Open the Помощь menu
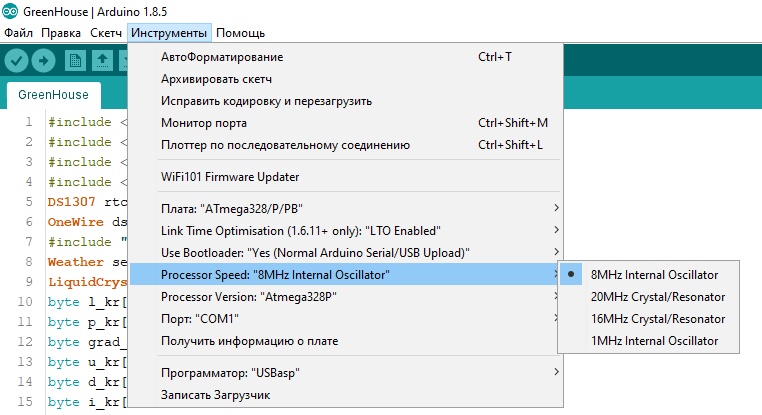The image size is (762, 415). [x=241, y=33]
